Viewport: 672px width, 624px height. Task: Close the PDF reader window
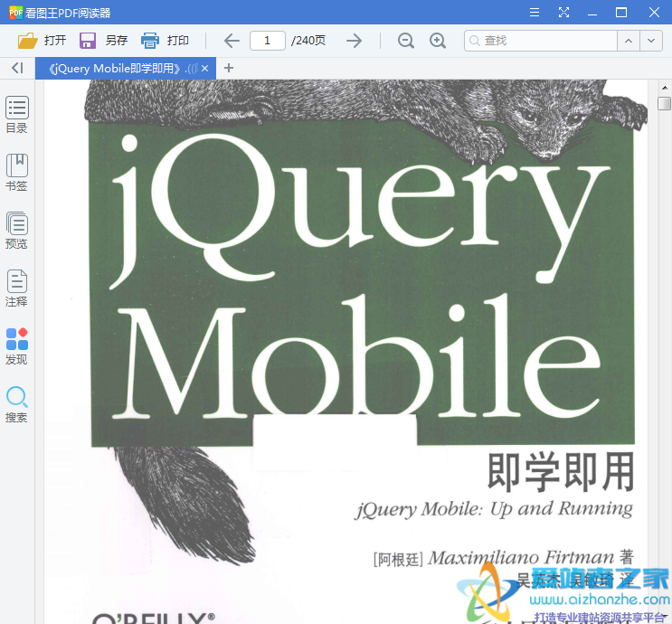point(654,13)
